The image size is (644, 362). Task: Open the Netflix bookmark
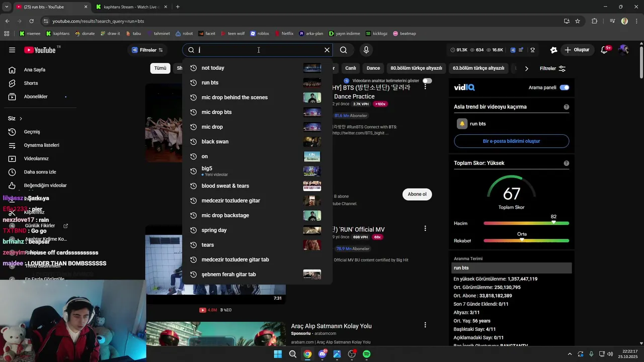[283, 34]
